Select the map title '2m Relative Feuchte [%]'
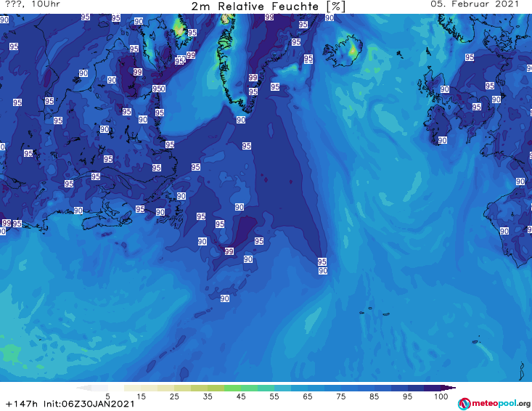 (269, 7)
